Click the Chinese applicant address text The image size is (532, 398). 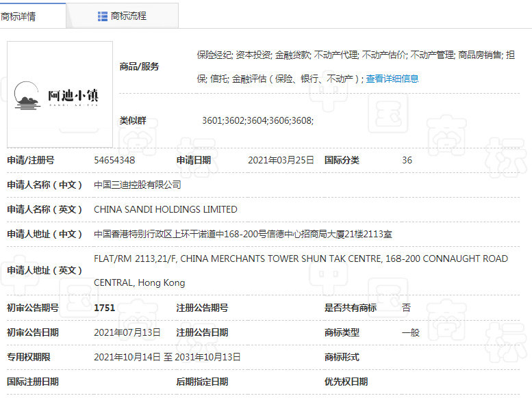[243, 234]
